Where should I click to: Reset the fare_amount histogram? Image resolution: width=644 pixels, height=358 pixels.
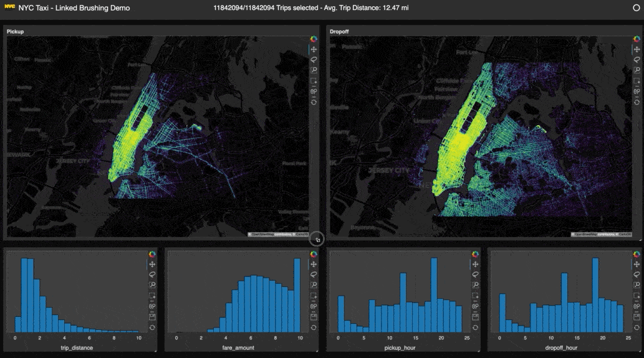pos(314,327)
